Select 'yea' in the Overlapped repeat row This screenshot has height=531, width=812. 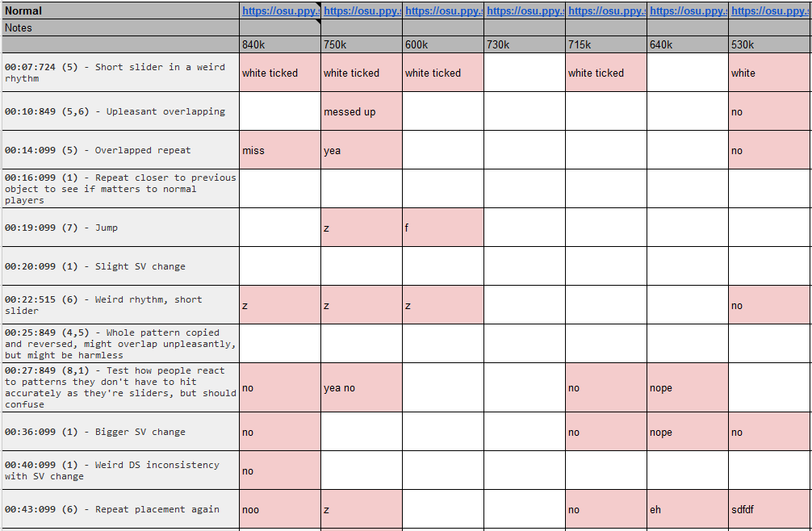pyautogui.click(x=362, y=150)
